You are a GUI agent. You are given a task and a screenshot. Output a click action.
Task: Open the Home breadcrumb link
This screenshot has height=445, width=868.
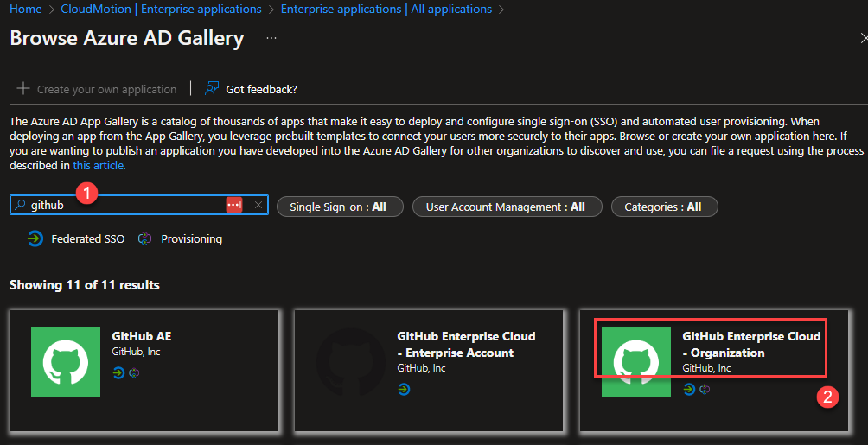point(25,9)
